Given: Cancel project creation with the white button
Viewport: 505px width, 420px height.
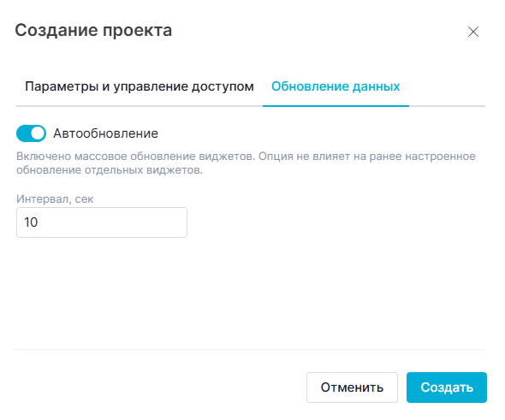Looking at the screenshot, I should pyautogui.click(x=352, y=387).
